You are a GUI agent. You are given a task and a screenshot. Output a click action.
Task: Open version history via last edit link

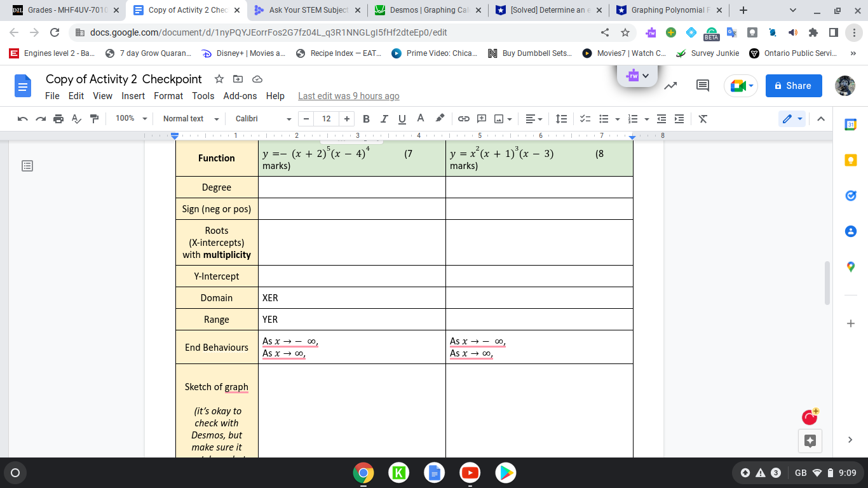click(348, 96)
